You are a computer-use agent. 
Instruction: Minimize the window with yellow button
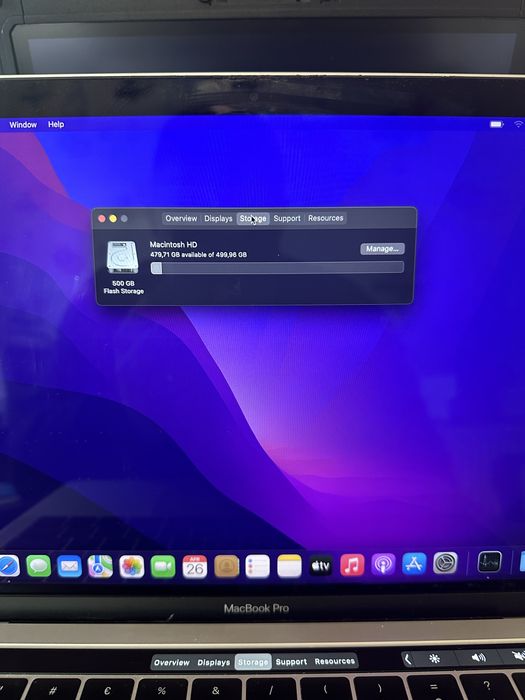coord(113,218)
